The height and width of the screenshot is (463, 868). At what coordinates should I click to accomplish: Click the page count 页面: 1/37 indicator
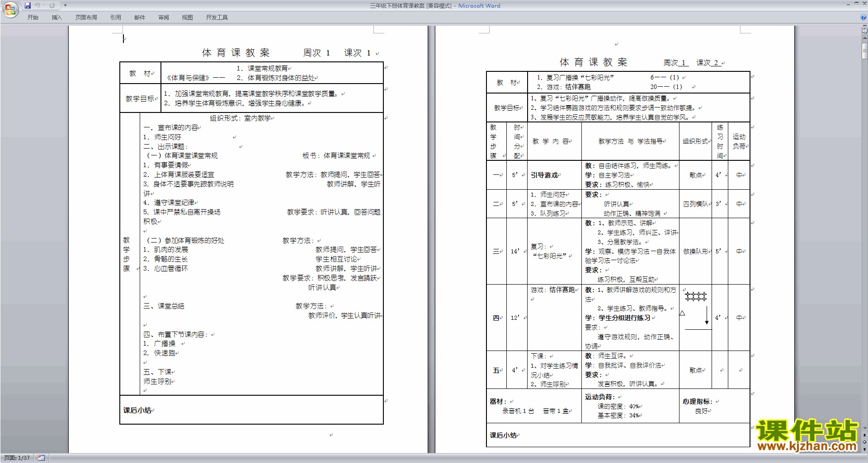tap(17, 458)
